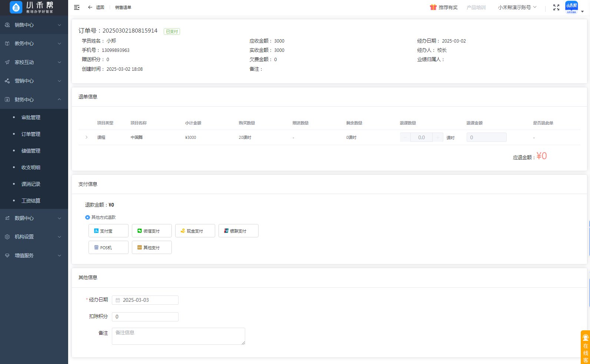590x364 pixels.
Task: Click the 家校互动 paper plane icon
Action: click(7, 62)
